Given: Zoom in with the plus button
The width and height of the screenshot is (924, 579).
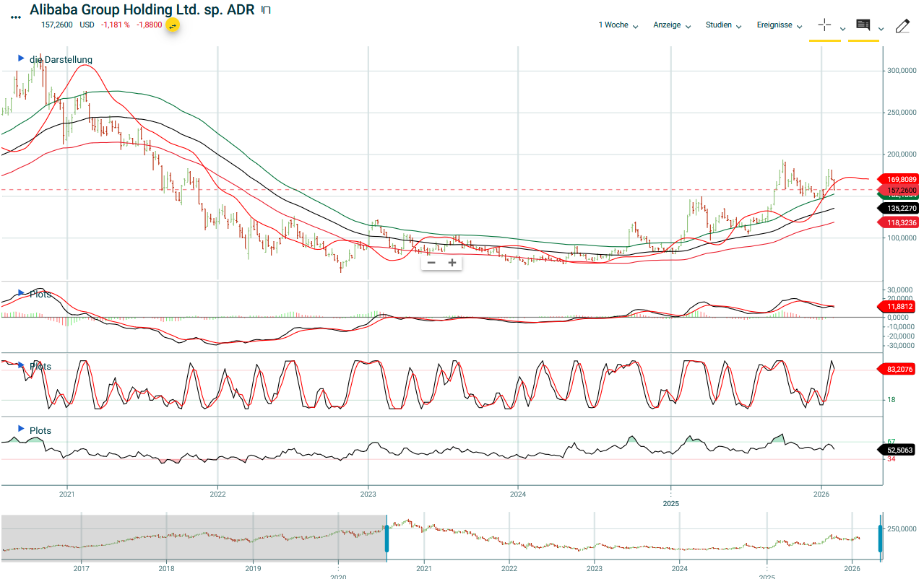Looking at the screenshot, I should point(452,263).
